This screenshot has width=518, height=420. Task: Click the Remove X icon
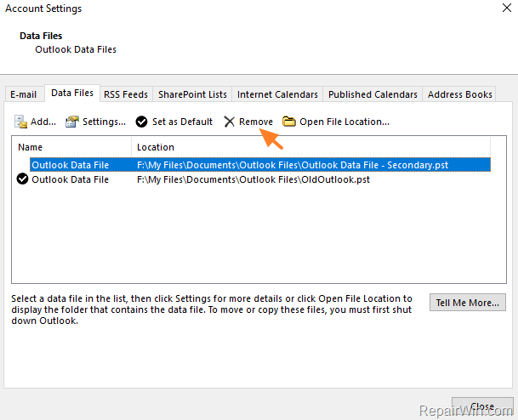230,122
